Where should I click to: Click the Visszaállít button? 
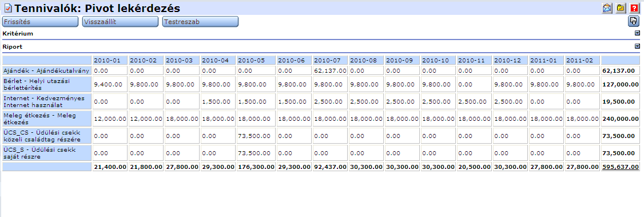120,22
